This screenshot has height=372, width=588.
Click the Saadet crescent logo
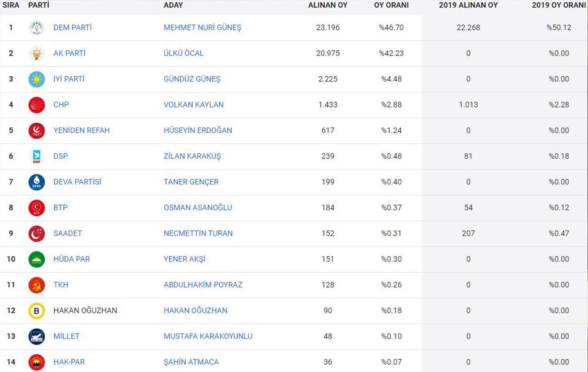coord(36,234)
